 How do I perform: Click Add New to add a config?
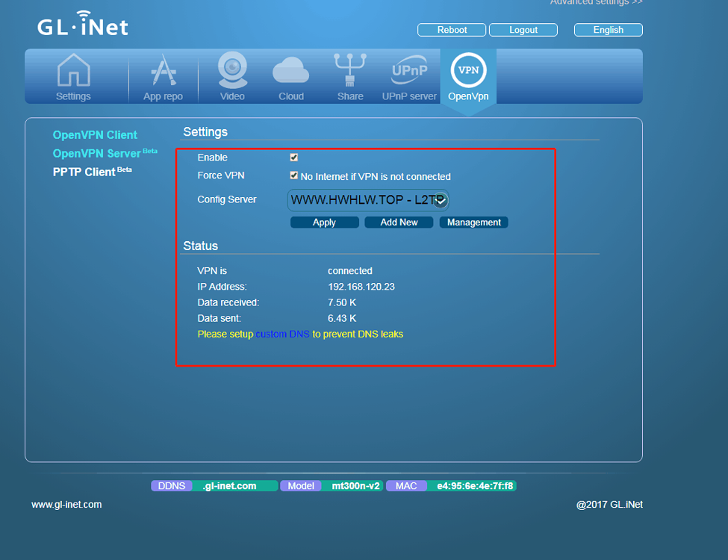(x=399, y=222)
